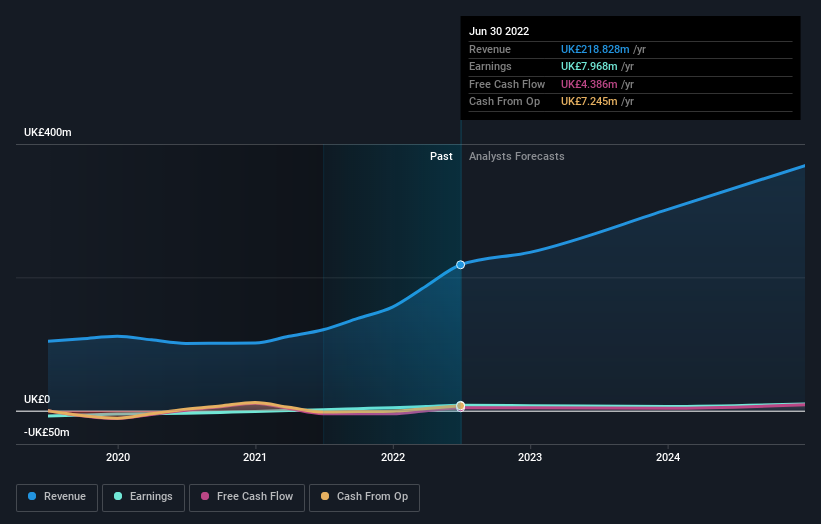Click the UK£400m y-axis label
Image resolution: width=821 pixels, height=524 pixels.
(x=48, y=132)
